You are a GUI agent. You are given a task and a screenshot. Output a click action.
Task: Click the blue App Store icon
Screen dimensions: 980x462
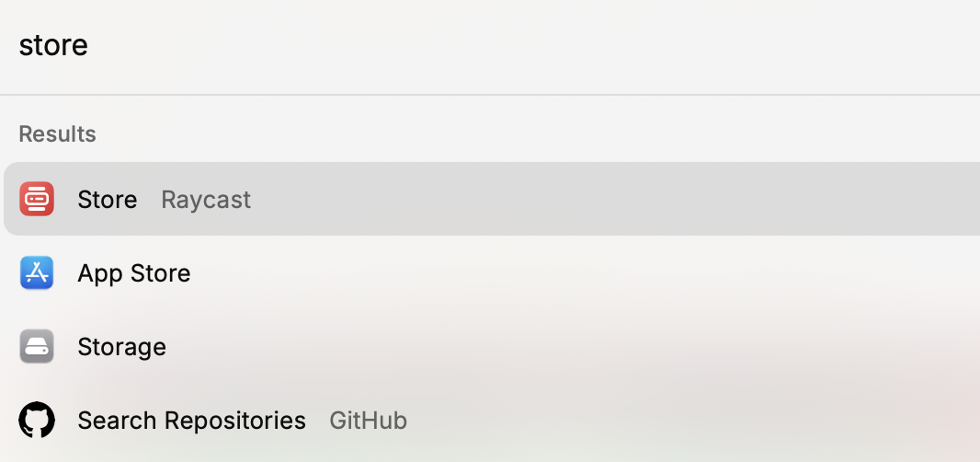[x=36, y=273]
